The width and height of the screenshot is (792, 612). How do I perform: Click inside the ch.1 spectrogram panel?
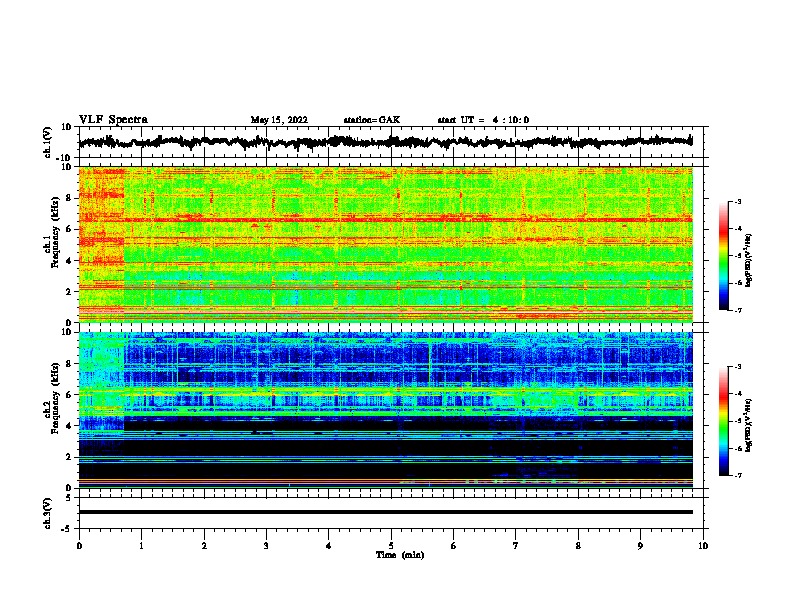385,244
